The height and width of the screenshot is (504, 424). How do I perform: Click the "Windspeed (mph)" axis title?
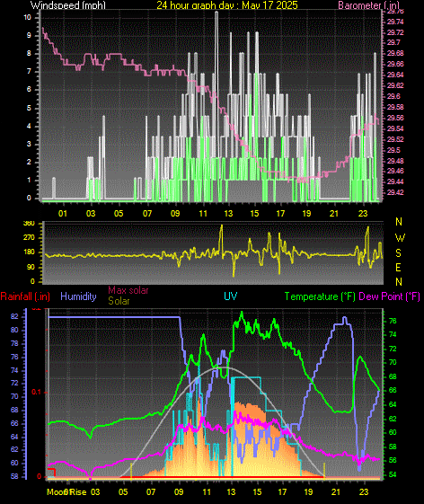(x=68, y=4)
